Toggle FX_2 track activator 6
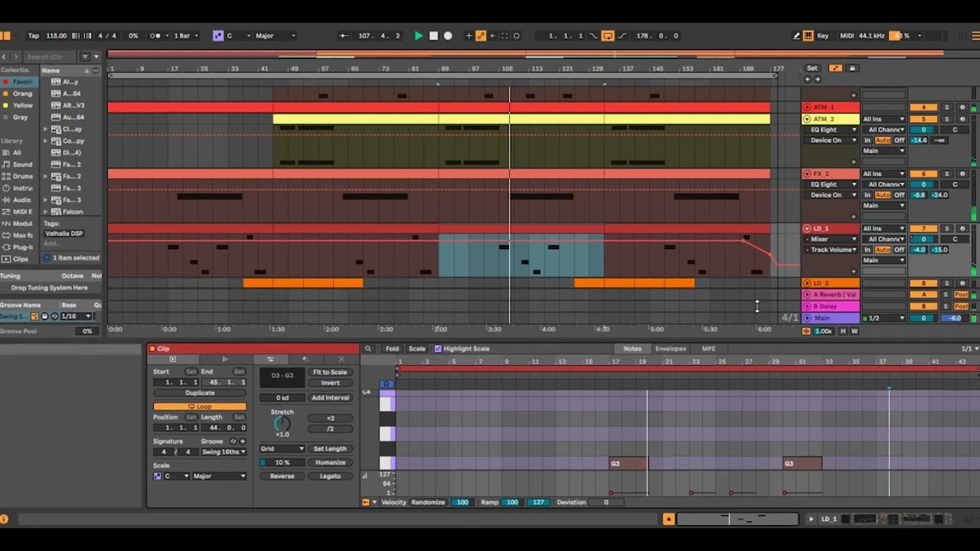Viewport: 980px width, 551px height. (923, 174)
